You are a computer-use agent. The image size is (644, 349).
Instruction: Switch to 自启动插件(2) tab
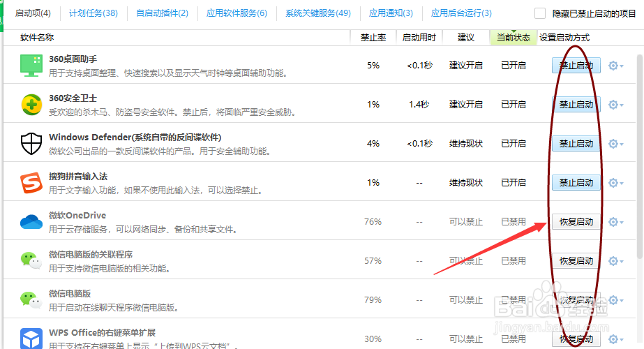[x=163, y=13]
